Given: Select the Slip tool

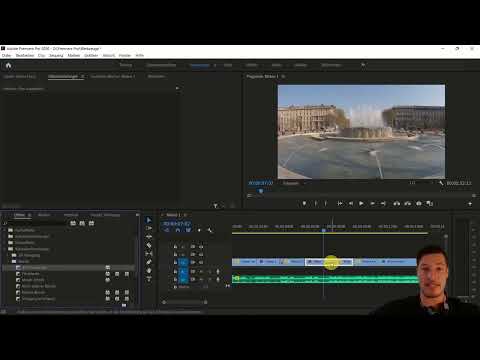Looking at the screenshot, I should (149, 254).
